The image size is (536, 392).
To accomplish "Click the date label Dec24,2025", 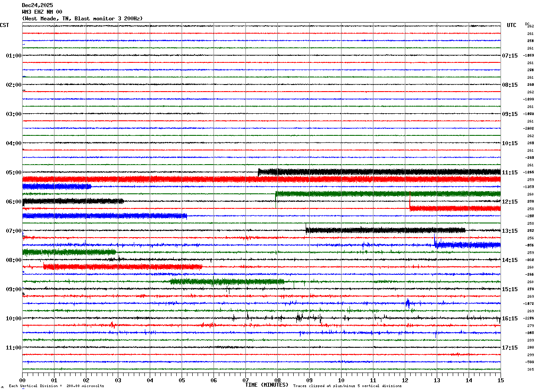I will point(37,5).
